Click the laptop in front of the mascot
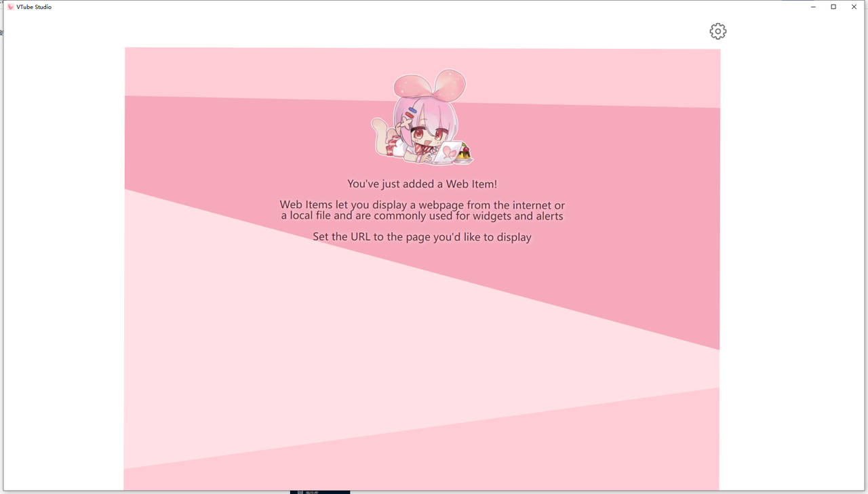 click(449, 154)
